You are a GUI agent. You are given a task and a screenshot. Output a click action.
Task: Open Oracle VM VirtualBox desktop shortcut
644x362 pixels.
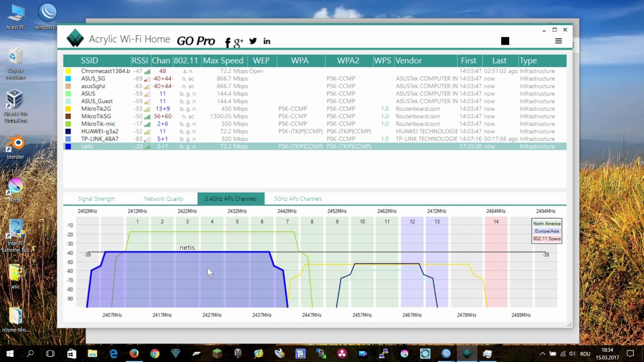click(16, 107)
